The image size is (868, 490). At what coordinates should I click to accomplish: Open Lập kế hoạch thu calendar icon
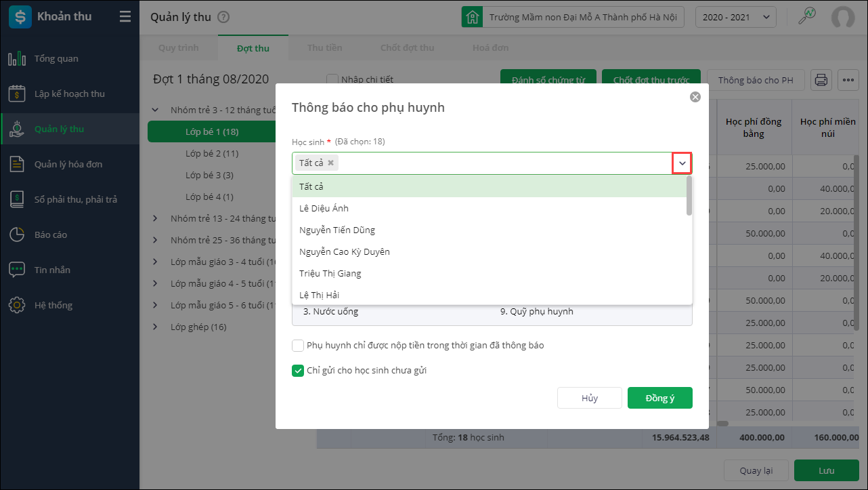[17, 94]
